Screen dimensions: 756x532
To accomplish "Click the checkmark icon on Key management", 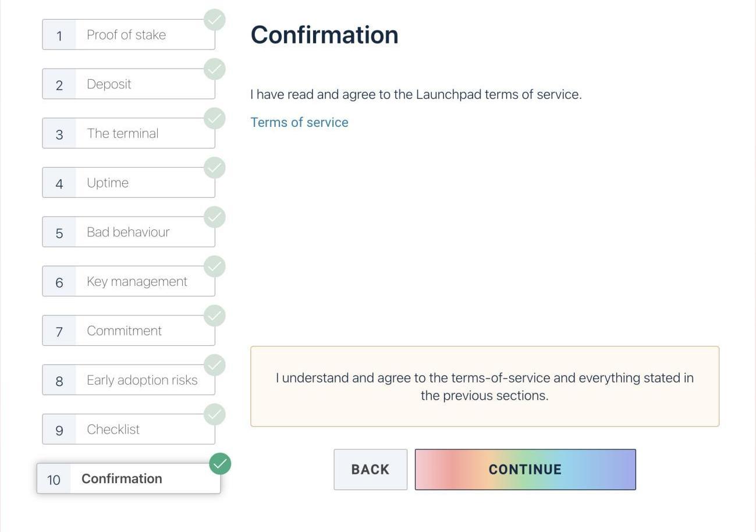I will click(215, 267).
